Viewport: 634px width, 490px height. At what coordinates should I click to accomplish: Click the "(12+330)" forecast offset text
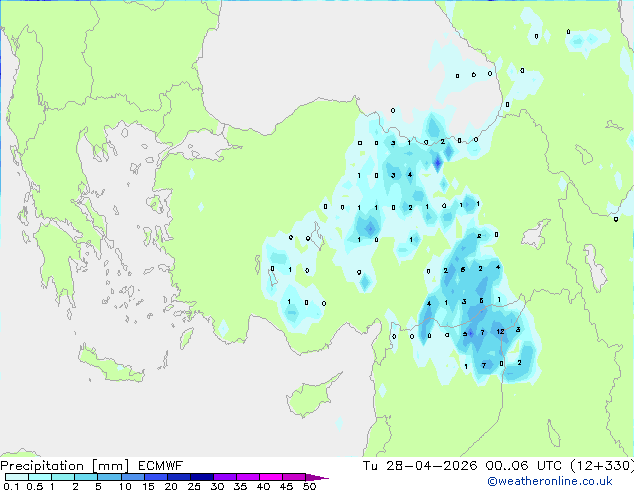tap(602, 466)
